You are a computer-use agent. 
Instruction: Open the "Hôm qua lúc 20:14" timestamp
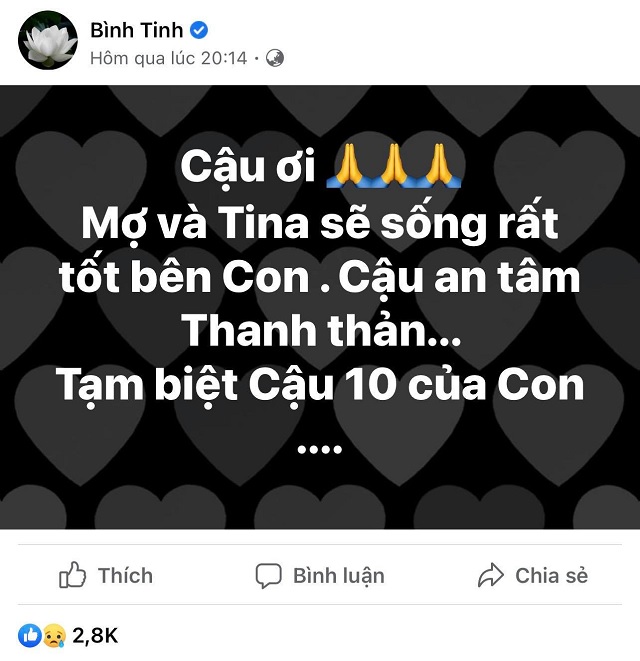(168, 58)
